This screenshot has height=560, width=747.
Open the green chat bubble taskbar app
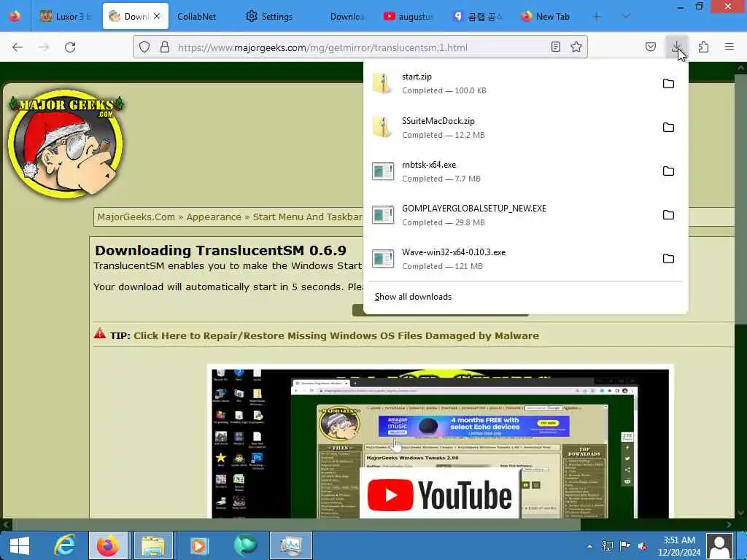tap(245, 545)
